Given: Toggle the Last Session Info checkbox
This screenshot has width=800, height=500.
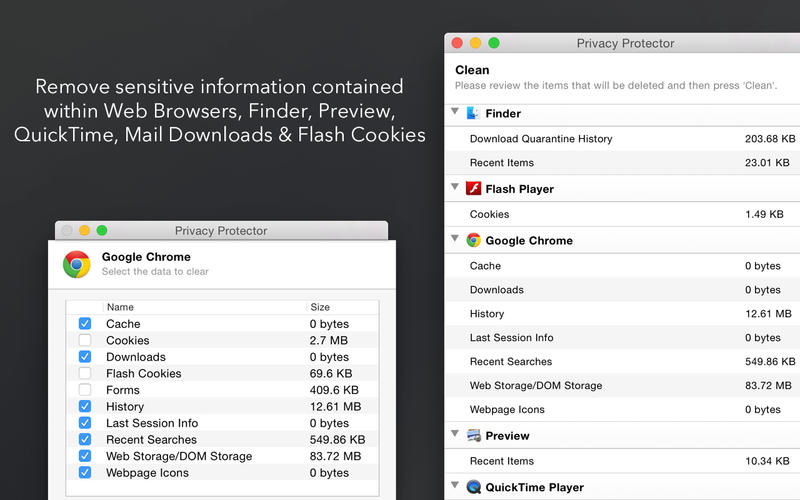Looking at the screenshot, I should pyautogui.click(x=85, y=423).
